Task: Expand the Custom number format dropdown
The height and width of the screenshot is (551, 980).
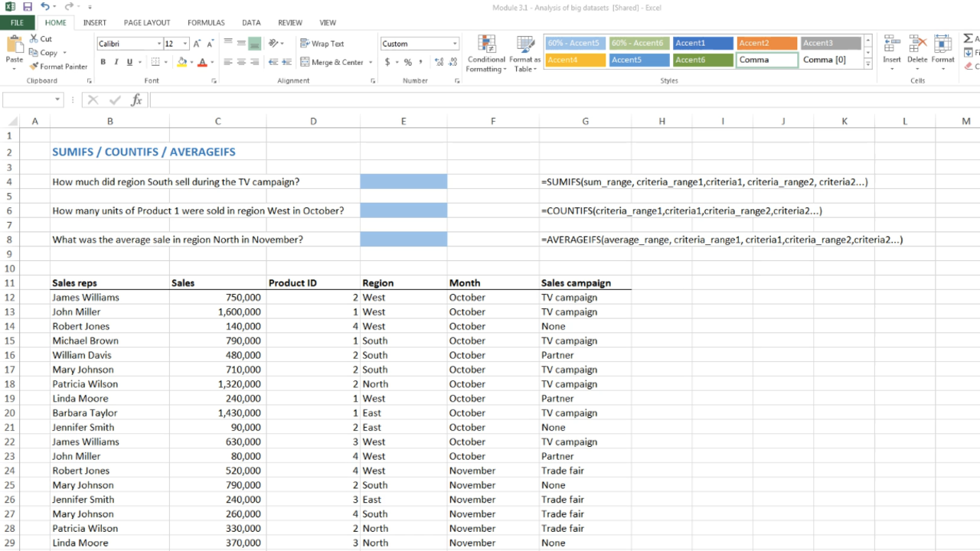Action: (455, 44)
